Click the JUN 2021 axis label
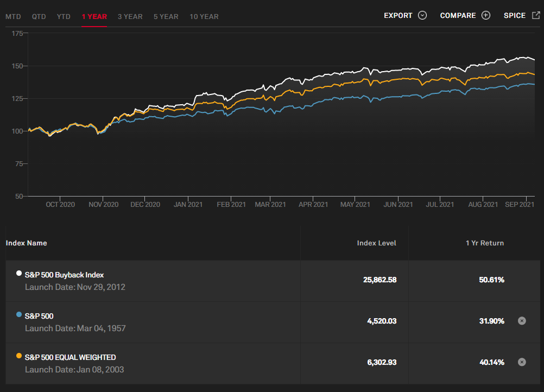This screenshot has width=544, height=392. pyautogui.click(x=398, y=205)
